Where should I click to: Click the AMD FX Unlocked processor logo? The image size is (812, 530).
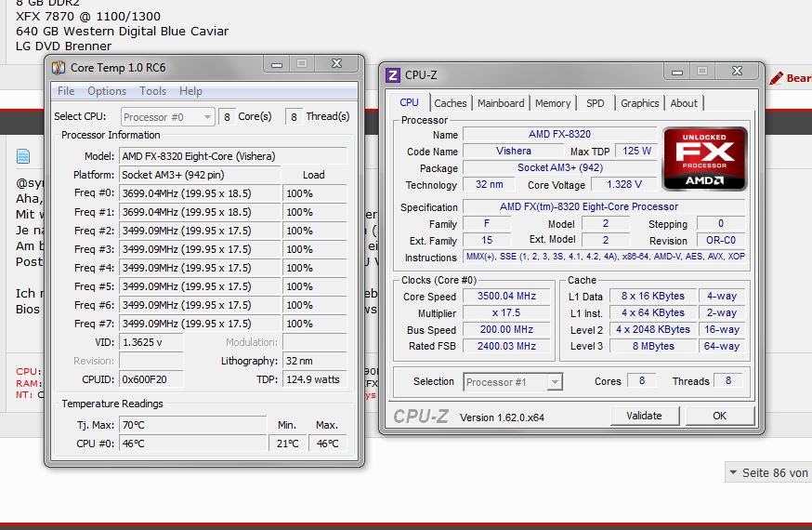tap(705, 158)
